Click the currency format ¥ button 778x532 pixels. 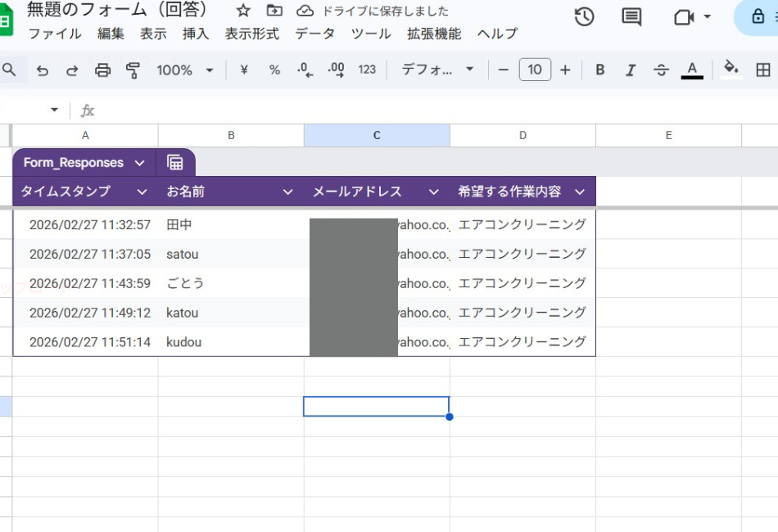point(243,70)
